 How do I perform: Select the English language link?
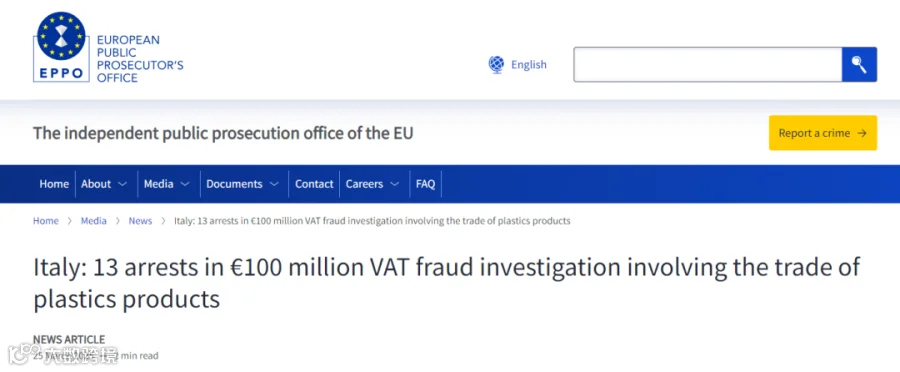tap(529, 65)
